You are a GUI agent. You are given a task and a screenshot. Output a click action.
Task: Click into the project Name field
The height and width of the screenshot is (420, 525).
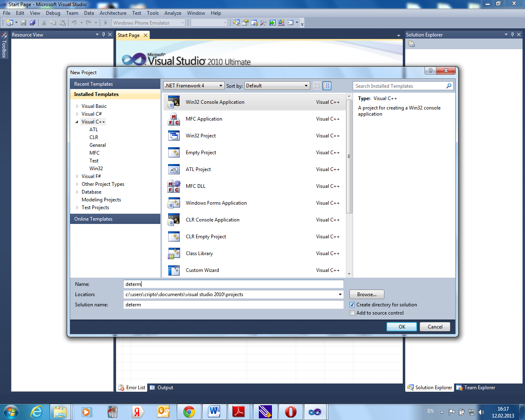(233, 284)
